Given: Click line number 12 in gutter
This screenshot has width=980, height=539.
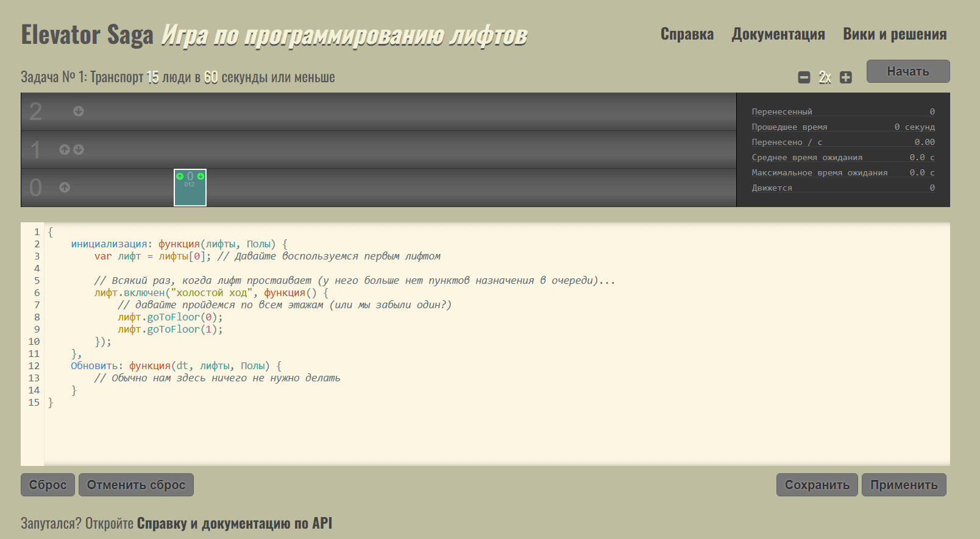Looking at the screenshot, I should (x=34, y=366).
